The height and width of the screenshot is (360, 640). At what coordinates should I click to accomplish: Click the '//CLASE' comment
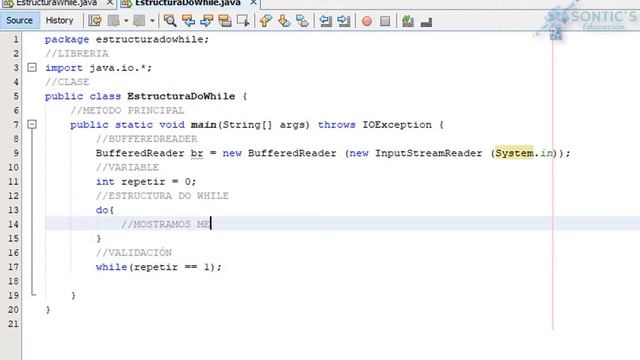67,82
